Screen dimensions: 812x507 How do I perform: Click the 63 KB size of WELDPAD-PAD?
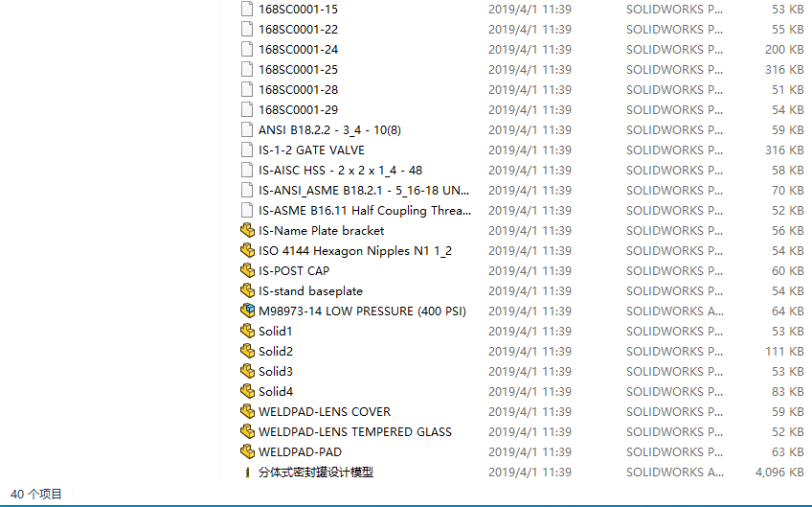coord(788,452)
